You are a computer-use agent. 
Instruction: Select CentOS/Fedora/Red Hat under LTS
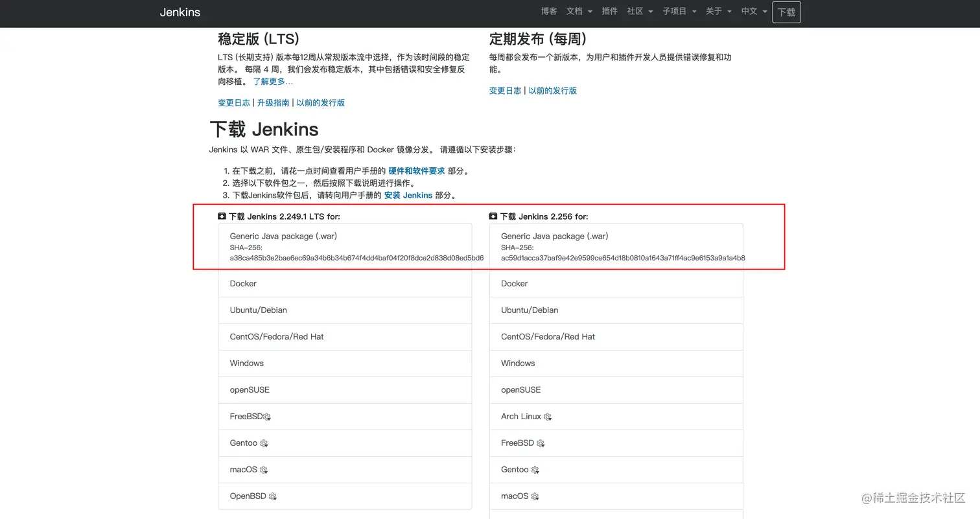pos(345,337)
